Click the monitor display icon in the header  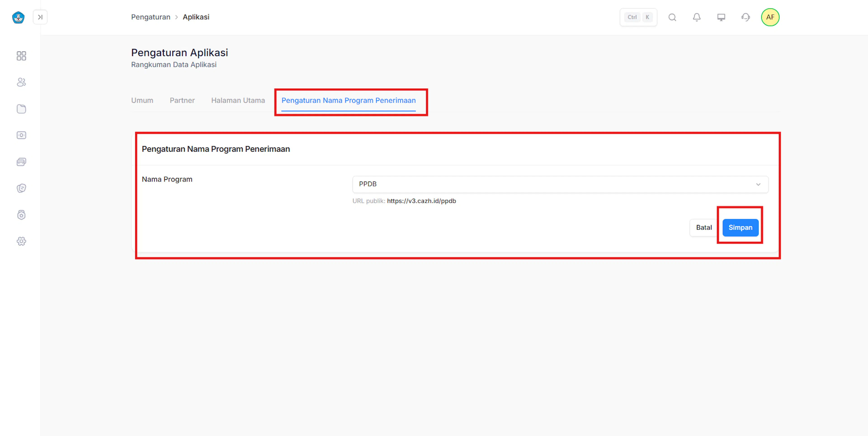click(721, 17)
